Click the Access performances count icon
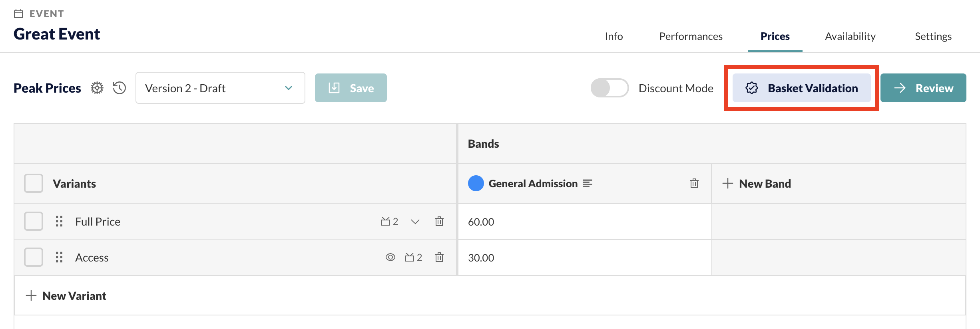 pos(414,257)
